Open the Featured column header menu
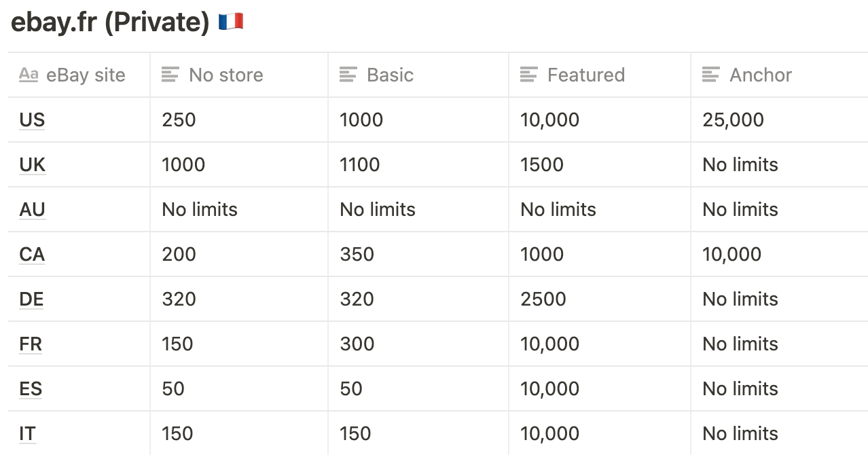This screenshot has width=868, height=455. pos(600,75)
